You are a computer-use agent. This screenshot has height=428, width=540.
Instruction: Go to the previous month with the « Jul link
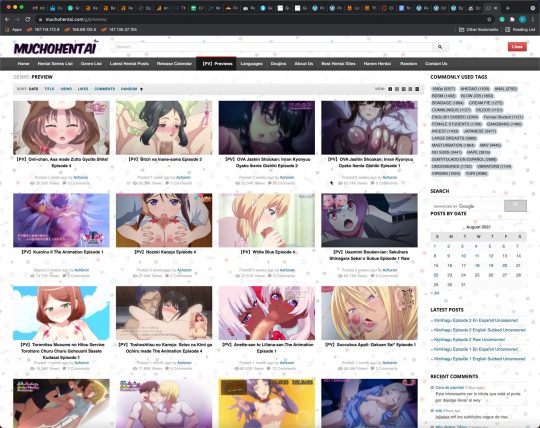[x=435, y=293]
